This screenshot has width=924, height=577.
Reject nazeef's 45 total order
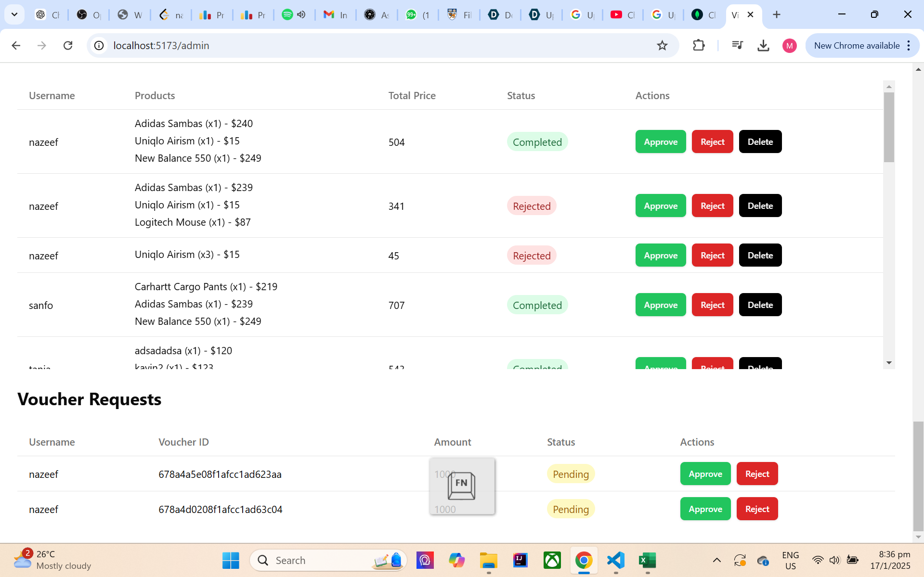(x=712, y=255)
